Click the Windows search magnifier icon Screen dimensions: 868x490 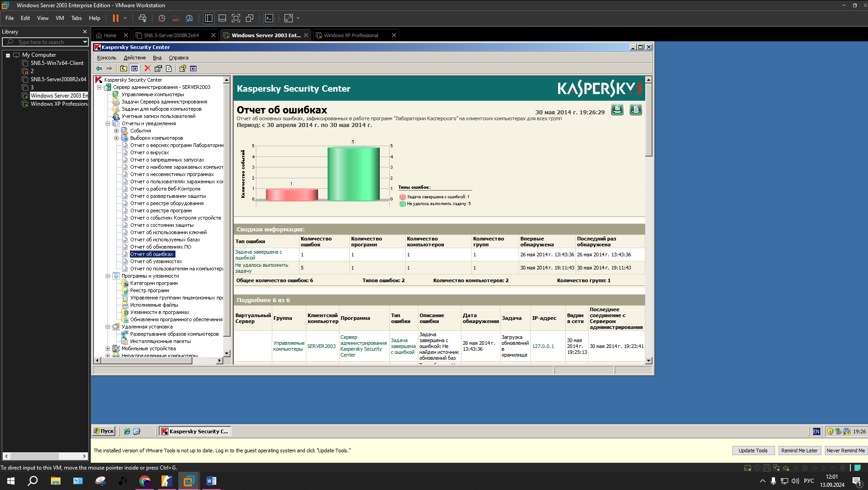coord(33,481)
